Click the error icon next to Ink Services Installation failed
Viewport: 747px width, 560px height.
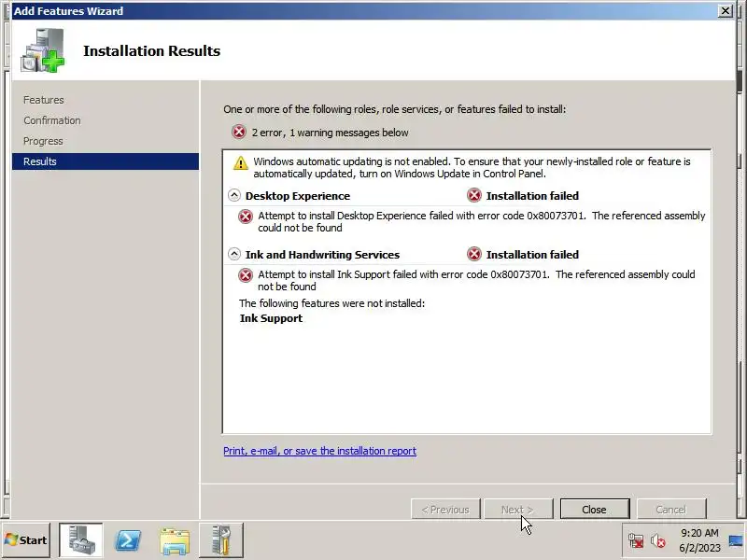click(x=474, y=254)
